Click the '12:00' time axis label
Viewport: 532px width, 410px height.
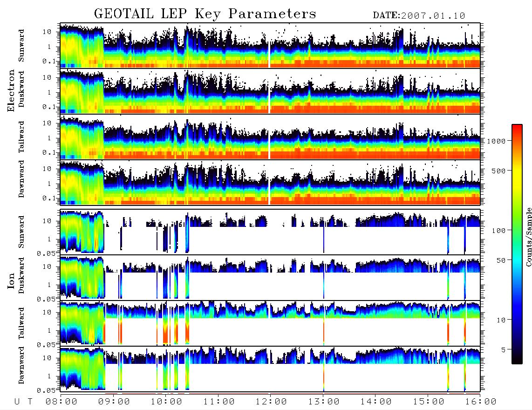[x=271, y=402]
